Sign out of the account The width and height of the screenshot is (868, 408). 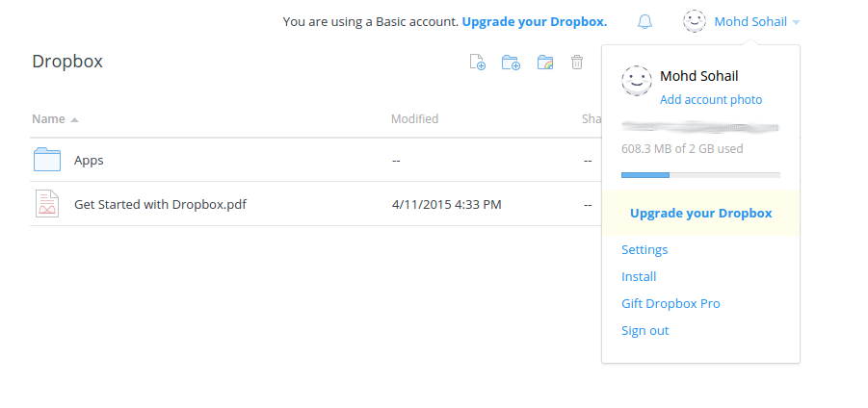(x=644, y=331)
